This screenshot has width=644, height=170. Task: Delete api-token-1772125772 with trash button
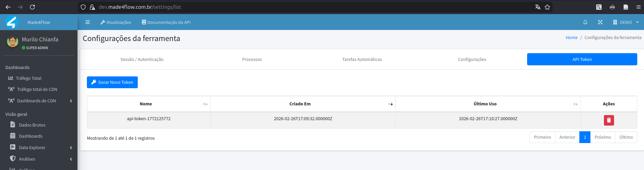[x=609, y=120]
